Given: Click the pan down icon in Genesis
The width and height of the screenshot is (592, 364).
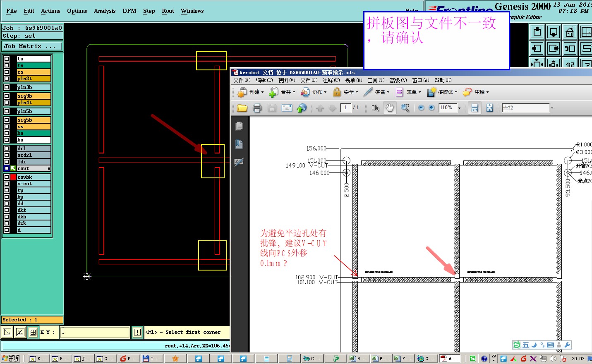Looking at the screenshot, I should [554, 31].
